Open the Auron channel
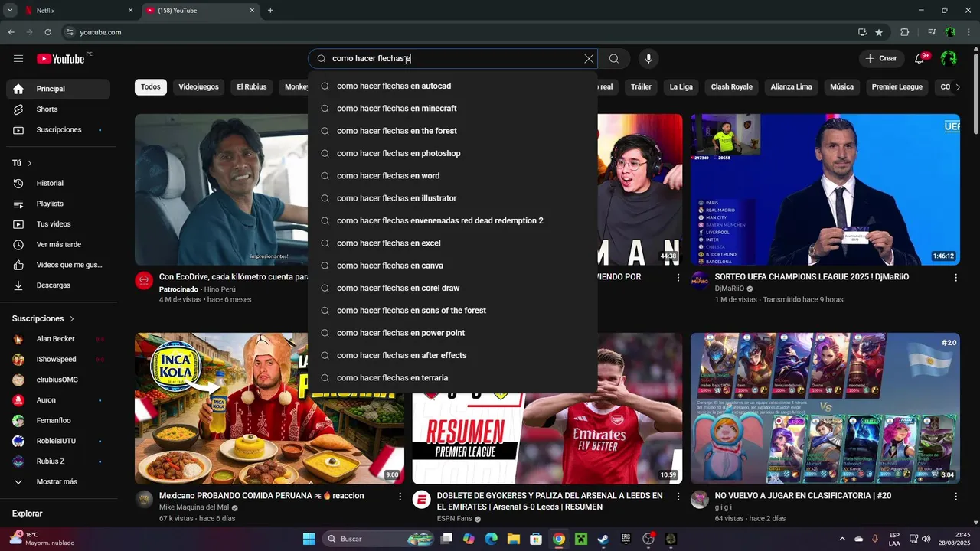This screenshot has width=980, height=551. (58, 400)
